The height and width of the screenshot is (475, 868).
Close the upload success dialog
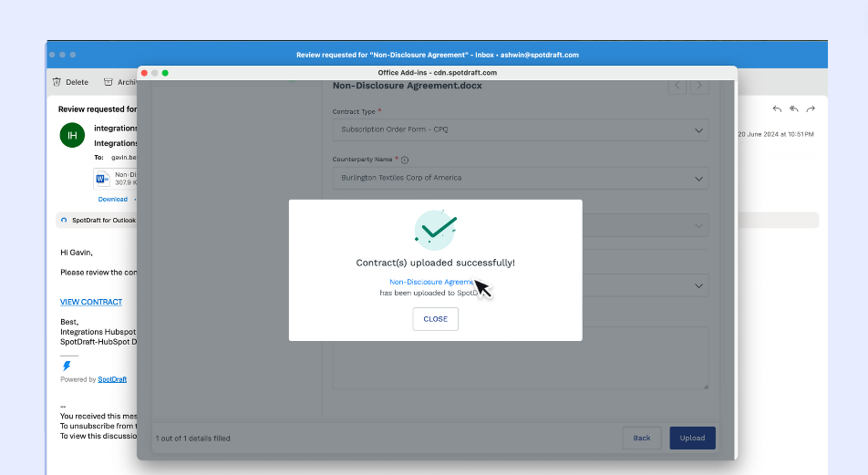[435, 319]
